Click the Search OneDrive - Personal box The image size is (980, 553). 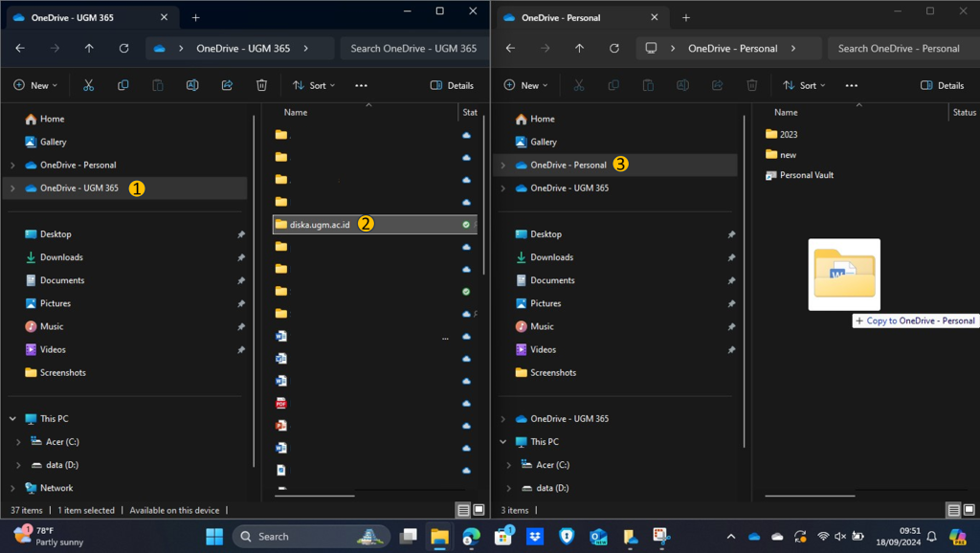(x=903, y=48)
